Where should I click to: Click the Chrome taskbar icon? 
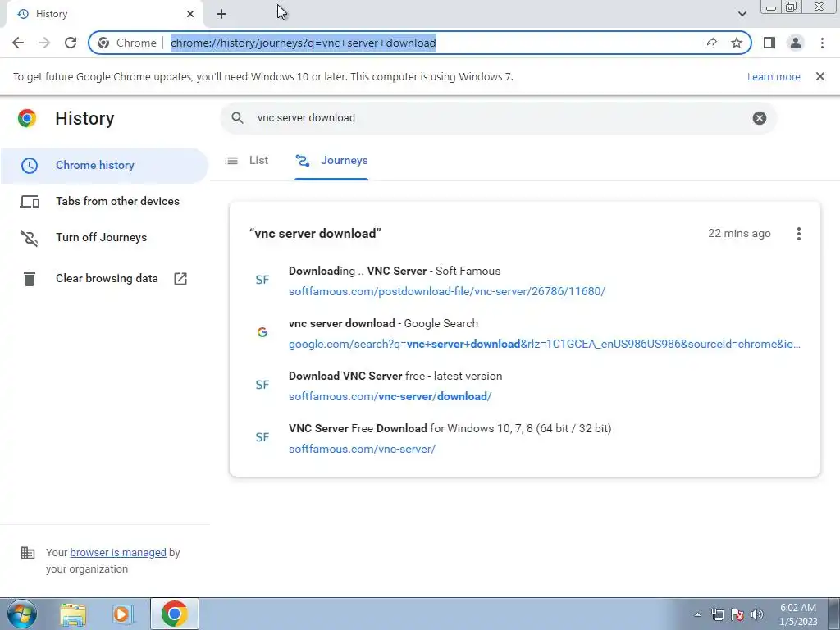point(174,614)
